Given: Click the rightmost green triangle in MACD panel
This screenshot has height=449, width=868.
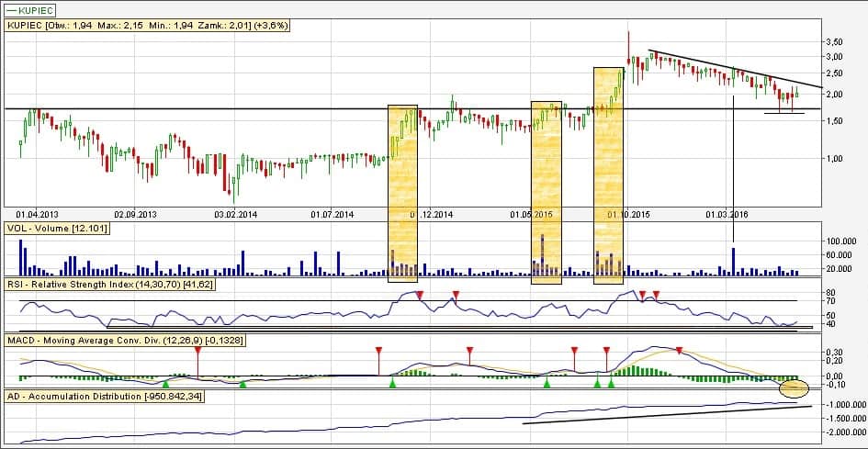Looking at the screenshot, I should [x=611, y=384].
